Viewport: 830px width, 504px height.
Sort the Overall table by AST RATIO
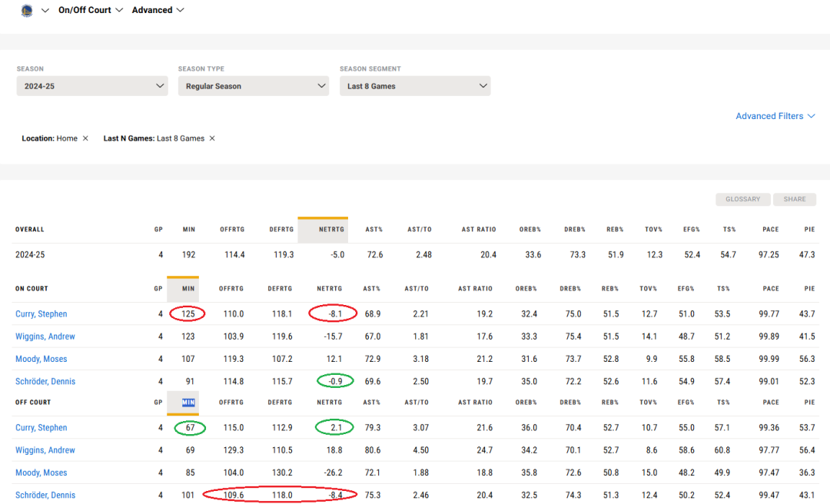tap(479, 229)
